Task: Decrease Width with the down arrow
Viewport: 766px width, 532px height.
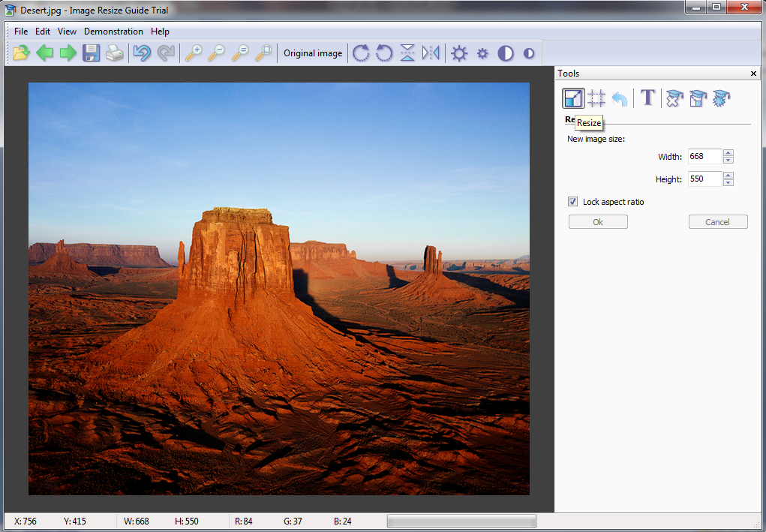Action: [728, 160]
